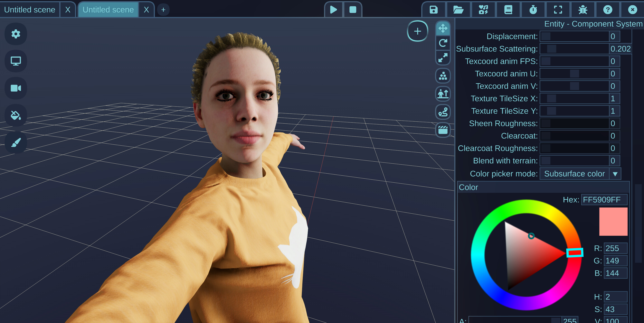This screenshot has width=644, height=323.
Task: Select the Move gizmo tool
Action: 443,28
